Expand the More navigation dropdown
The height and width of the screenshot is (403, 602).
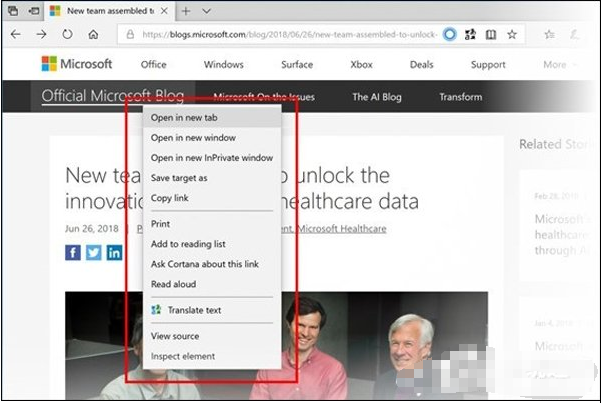click(560, 65)
